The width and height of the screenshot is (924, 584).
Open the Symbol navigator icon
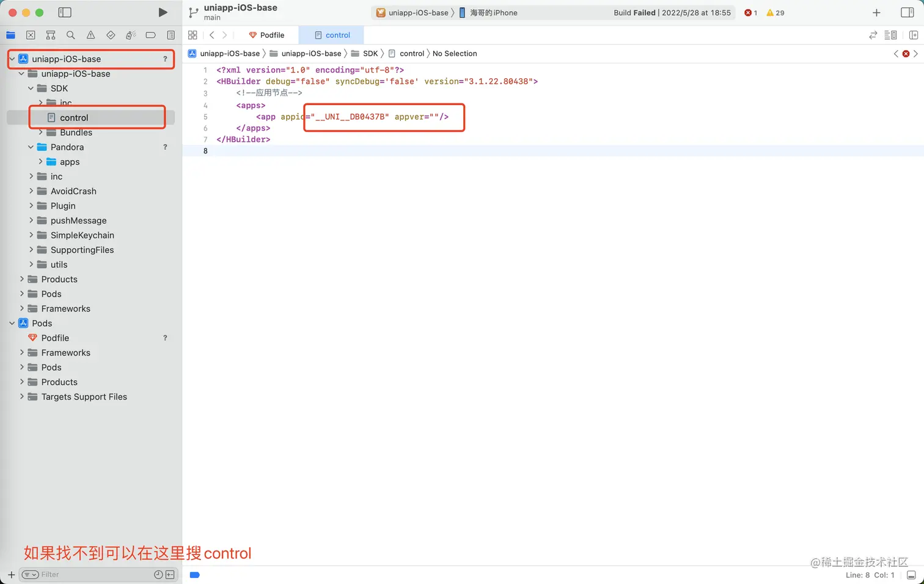point(51,35)
